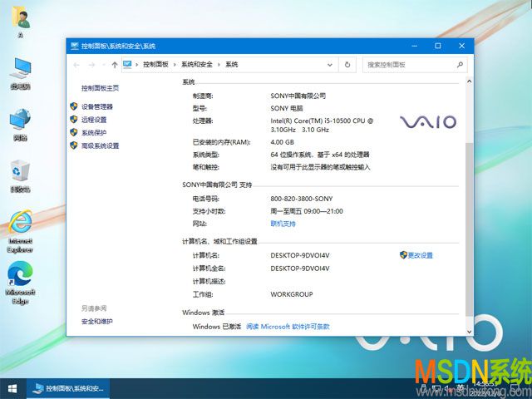Click shield icon beside 更改设置
The width and height of the screenshot is (532, 399).
403,255
